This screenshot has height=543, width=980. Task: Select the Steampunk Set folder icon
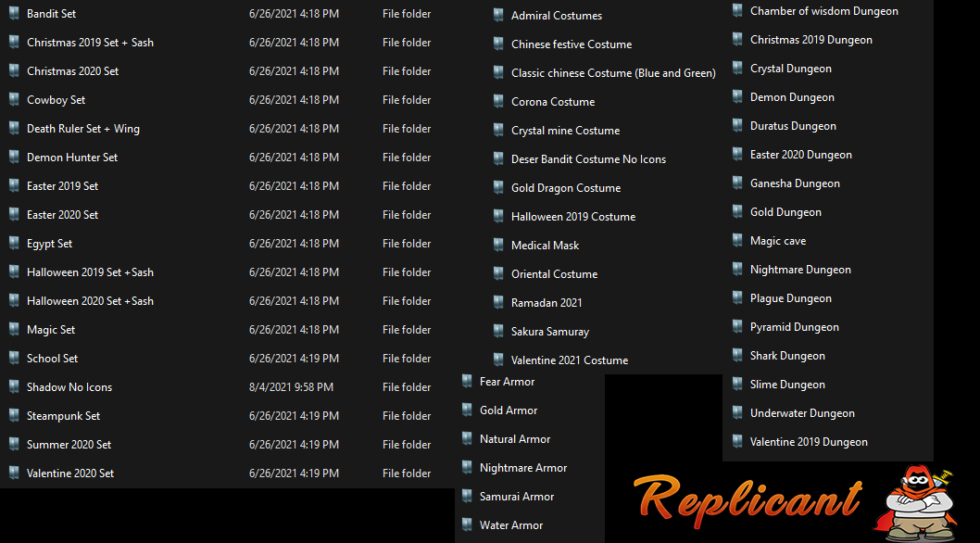[x=14, y=415]
